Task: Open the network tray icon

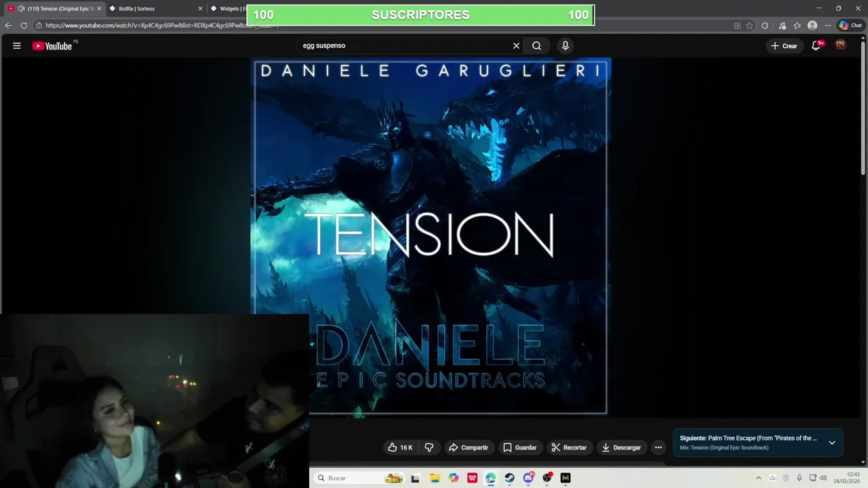Action: pos(812,478)
